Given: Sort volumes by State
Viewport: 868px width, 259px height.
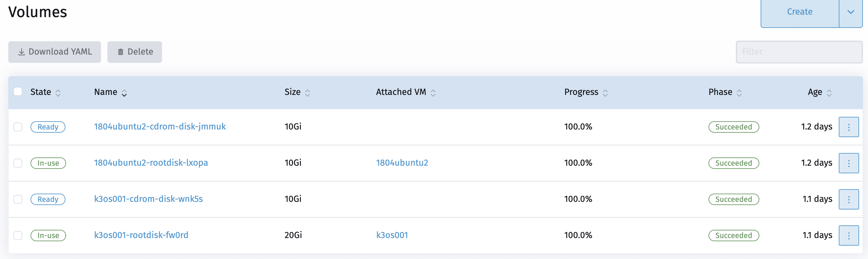Looking at the screenshot, I should [x=58, y=92].
